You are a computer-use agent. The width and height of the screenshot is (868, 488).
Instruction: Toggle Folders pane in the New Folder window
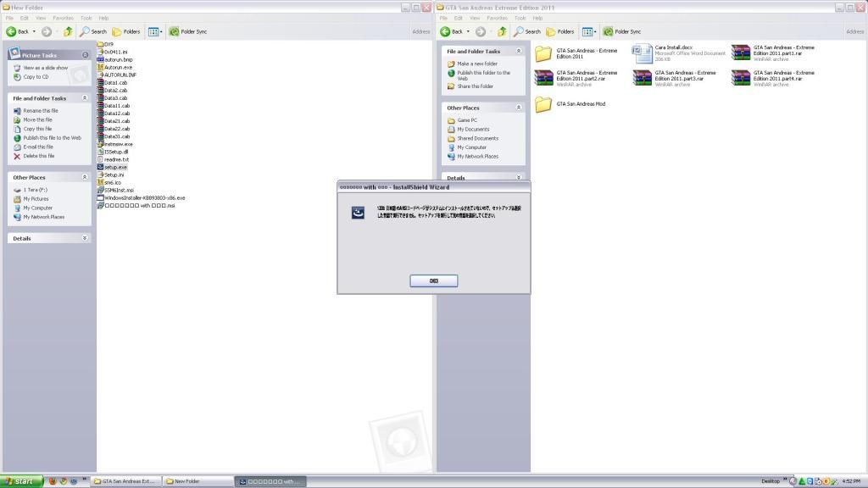click(126, 31)
